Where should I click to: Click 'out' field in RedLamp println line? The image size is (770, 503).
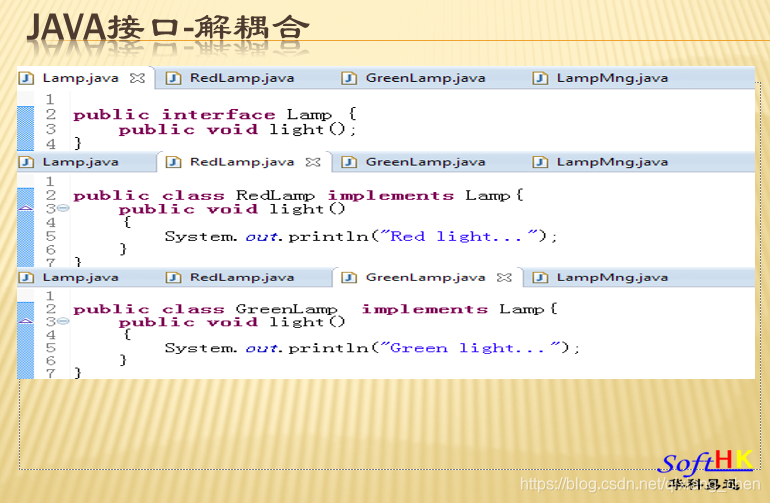[261, 237]
